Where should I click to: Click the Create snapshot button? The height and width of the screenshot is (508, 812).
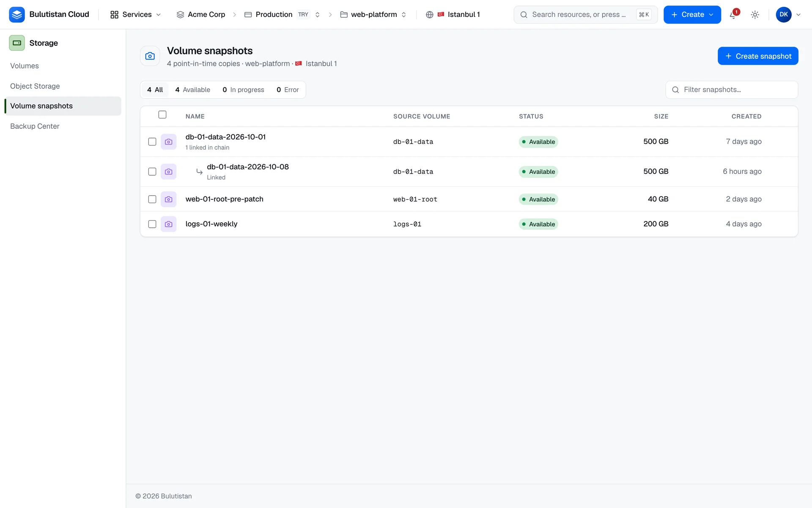[758, 56]
